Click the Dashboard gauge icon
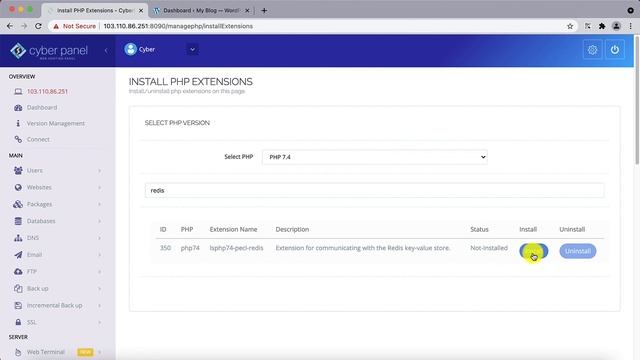The image size is (640, 360). click(x=18, y=107)
